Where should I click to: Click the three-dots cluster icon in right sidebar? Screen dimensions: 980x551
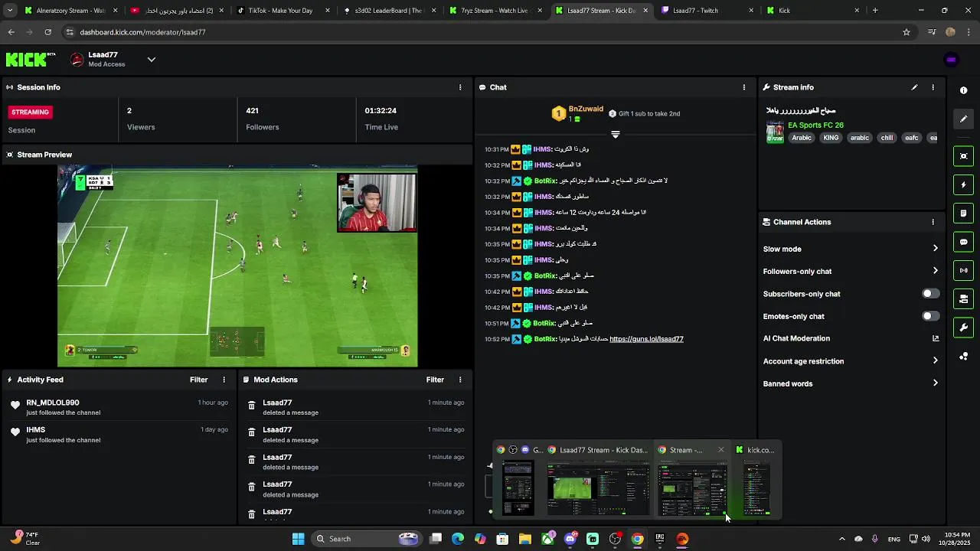pyautogui.click(x=963, y=357)
